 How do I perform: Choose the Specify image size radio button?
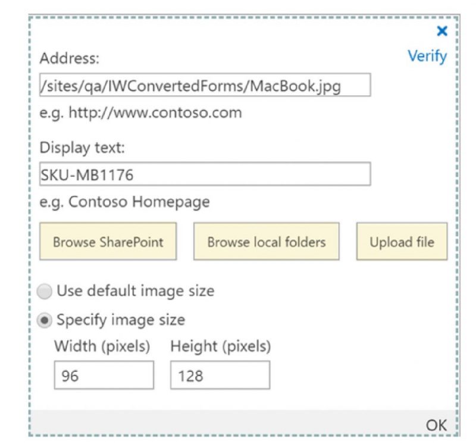[x=44, y=320]
